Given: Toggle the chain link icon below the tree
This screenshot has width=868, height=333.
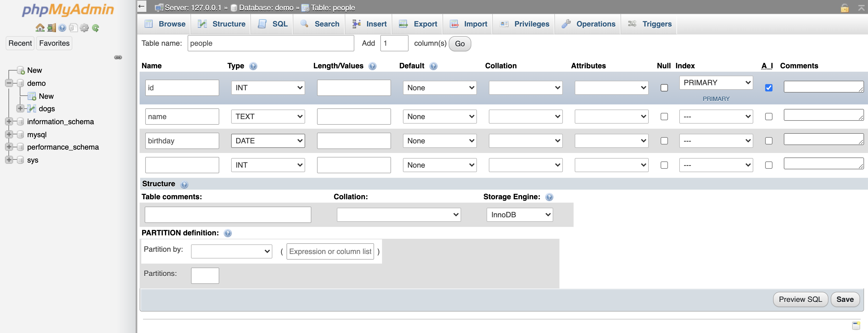Looking at the screenshot, I should tap(118, 57).
